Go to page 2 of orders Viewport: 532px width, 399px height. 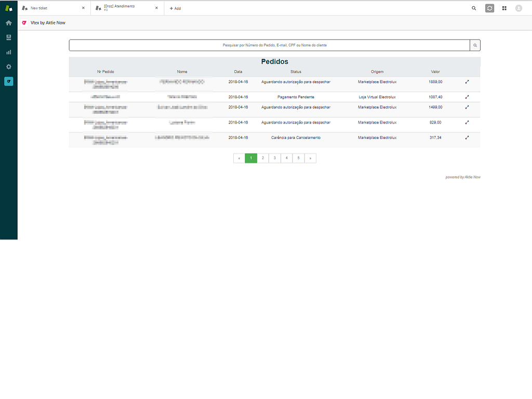[263, 158]
